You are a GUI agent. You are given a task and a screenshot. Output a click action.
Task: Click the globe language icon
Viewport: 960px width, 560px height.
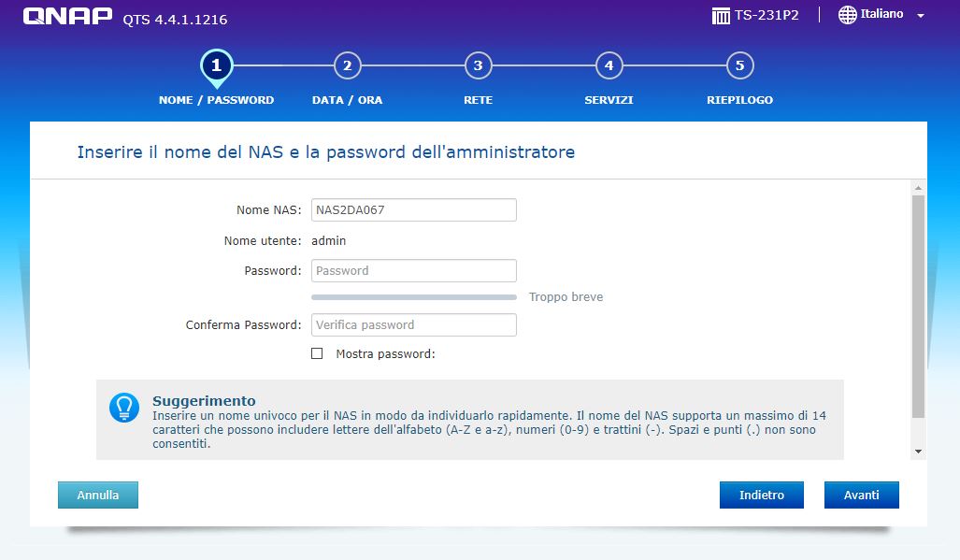(x=847, y=15)
